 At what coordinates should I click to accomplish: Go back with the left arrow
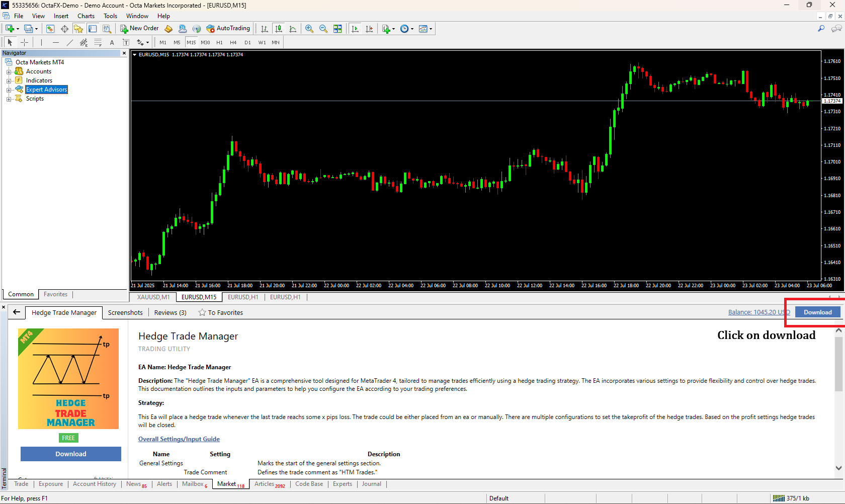(17, 312)
